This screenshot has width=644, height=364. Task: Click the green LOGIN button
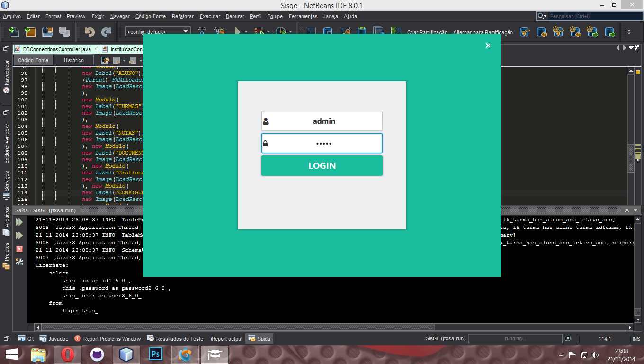tap(322, 165)
